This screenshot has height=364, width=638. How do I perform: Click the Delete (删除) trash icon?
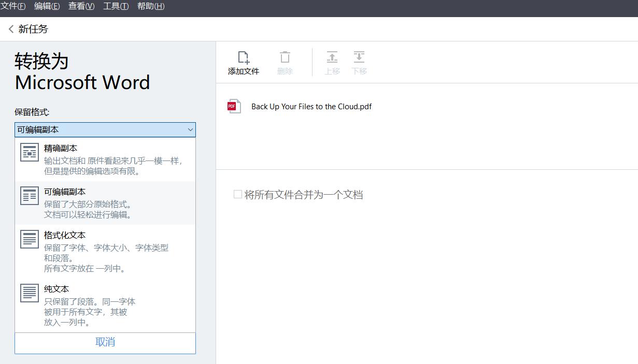[x=285, y=57]
